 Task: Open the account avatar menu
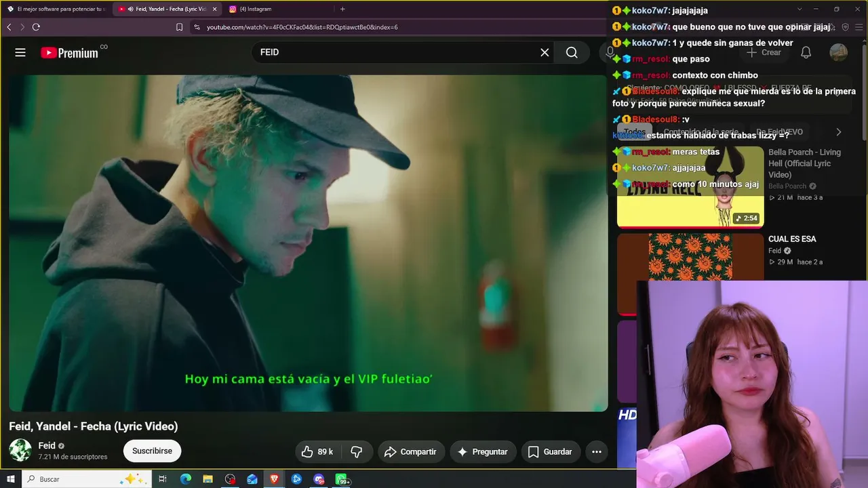coord(839,52)
